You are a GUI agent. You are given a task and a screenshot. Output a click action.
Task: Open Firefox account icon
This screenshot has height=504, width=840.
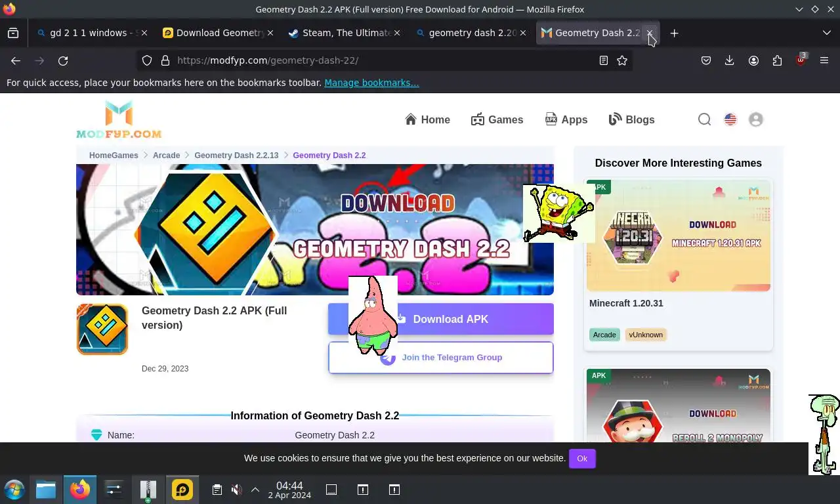point(753,60)
